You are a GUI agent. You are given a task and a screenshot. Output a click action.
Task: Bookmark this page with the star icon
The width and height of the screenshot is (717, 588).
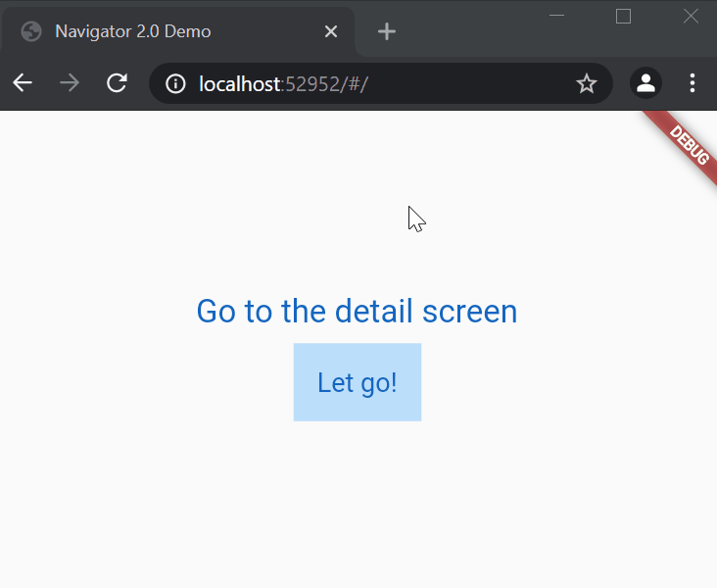pyautogui.click(x=586, y=83)
